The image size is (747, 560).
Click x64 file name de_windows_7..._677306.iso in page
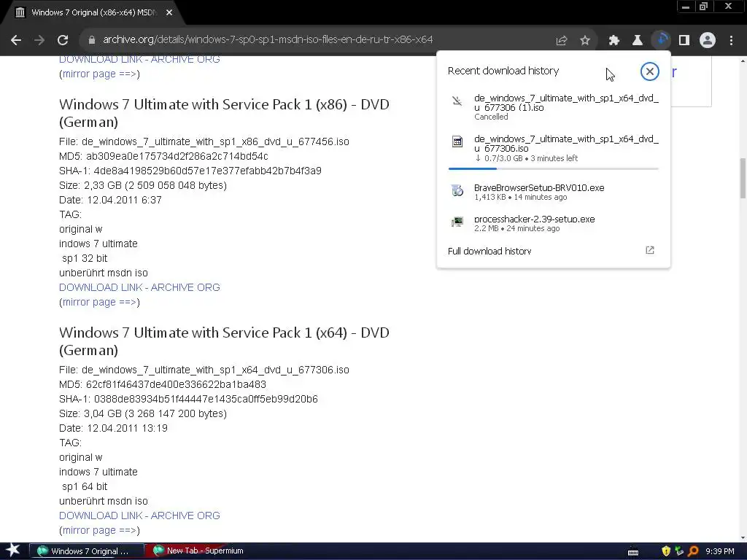tap(215, 370)
